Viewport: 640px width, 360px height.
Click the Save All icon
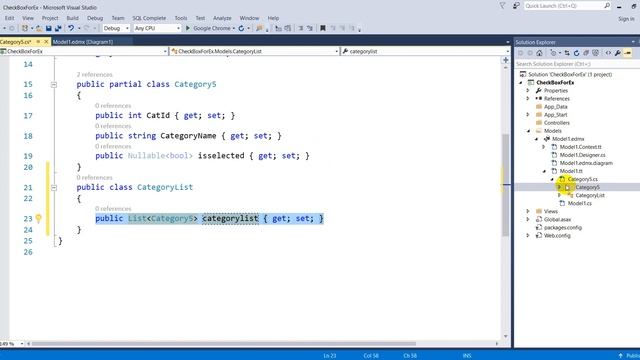pos(58,28)
